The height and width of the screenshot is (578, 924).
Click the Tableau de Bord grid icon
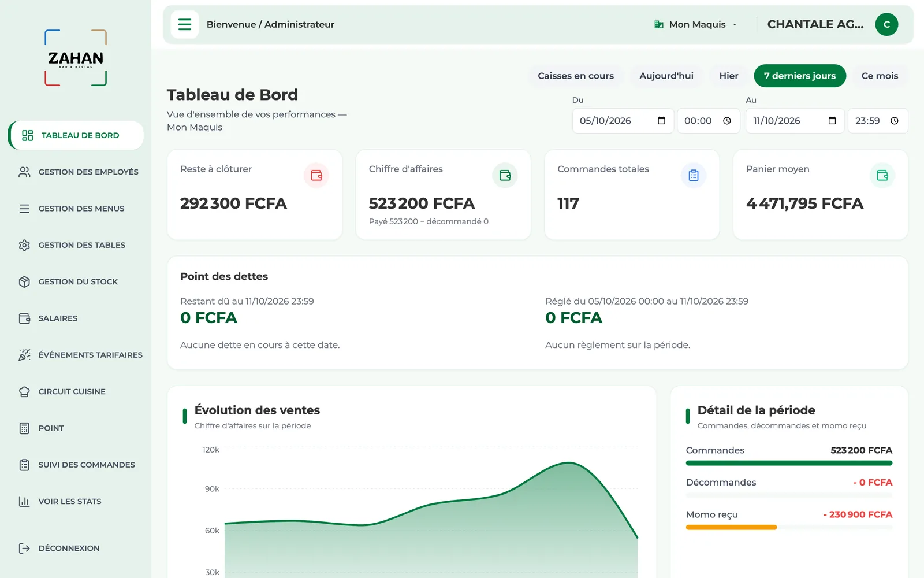tap(27, 135)
